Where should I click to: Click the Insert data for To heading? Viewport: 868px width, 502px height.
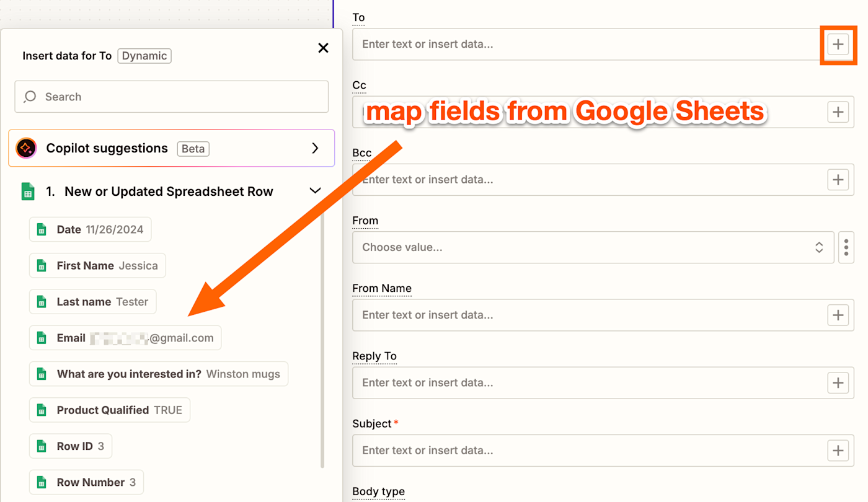67,56
